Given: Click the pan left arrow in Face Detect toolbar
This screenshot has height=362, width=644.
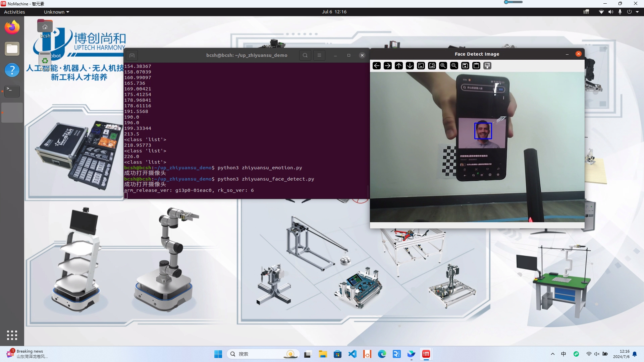Looking at the screenshot, I should click(376, 66).
